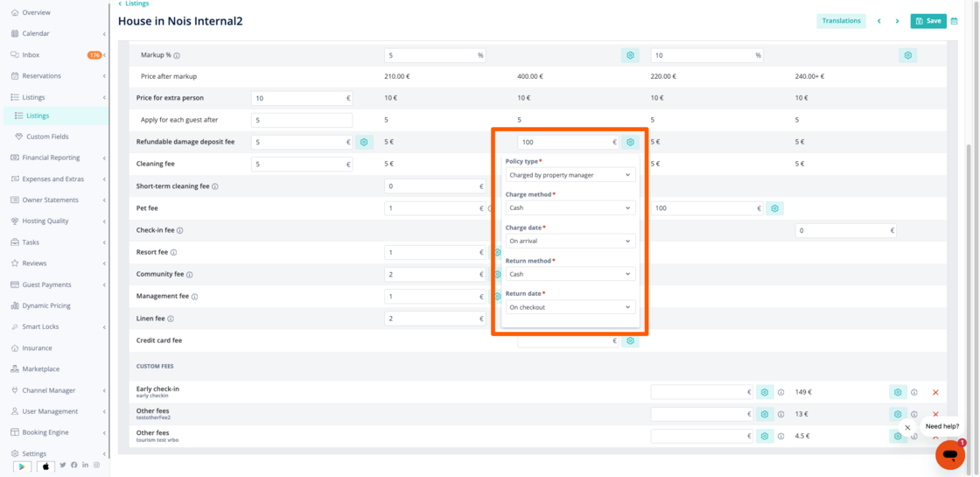Click info icon next to Short-term cleaning fee
Screen dimensions: 980x477
click(x=215, y=186)
